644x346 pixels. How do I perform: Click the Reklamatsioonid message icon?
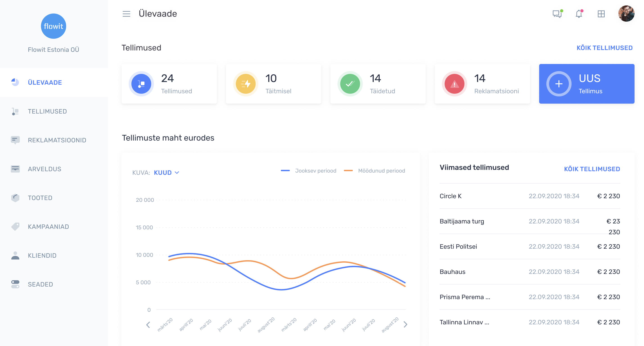pos(15,140)
